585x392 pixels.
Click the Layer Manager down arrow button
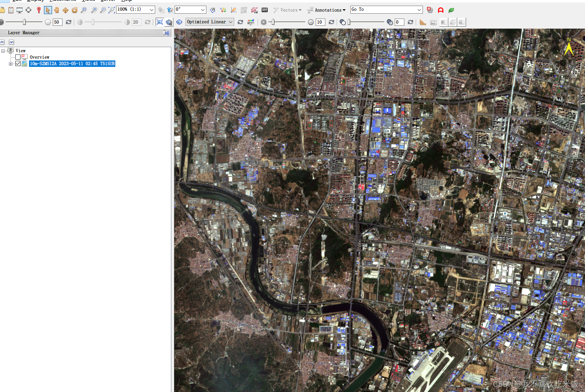[x=11, y=42]
